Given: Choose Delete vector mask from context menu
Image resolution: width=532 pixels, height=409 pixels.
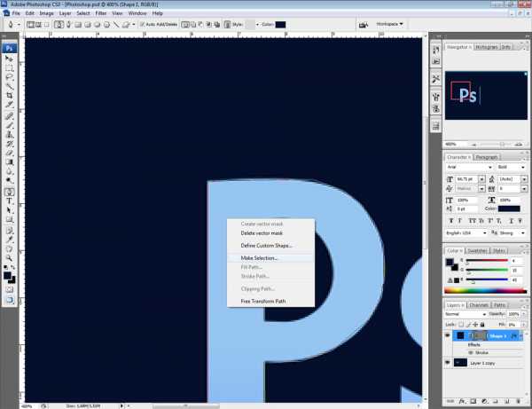Looking at the screenshot, I should tap(270, 233).
